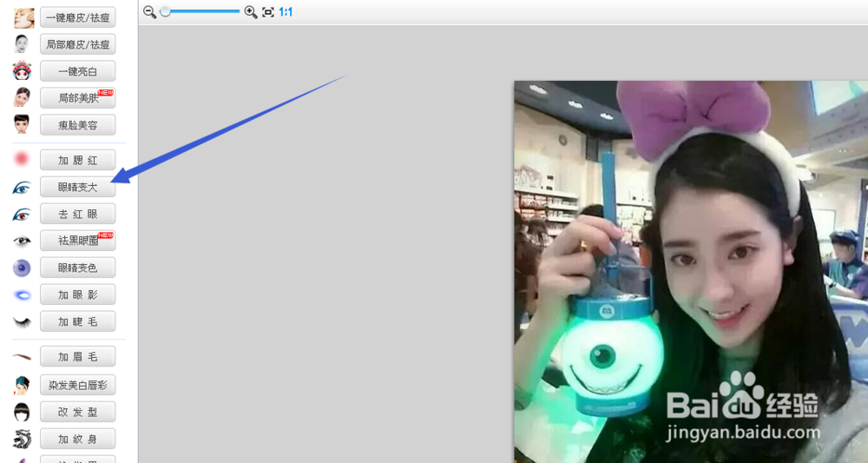Click the zoom slider track
This screenshot has height=463, width=868.
(x=201, y=11)
